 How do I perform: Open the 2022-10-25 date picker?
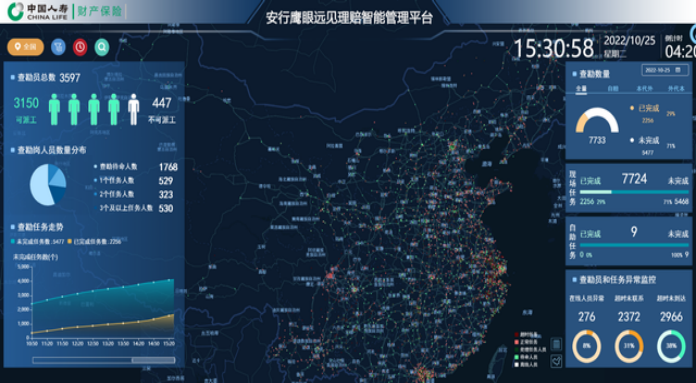pyautogui.click(x=665, y=70)
